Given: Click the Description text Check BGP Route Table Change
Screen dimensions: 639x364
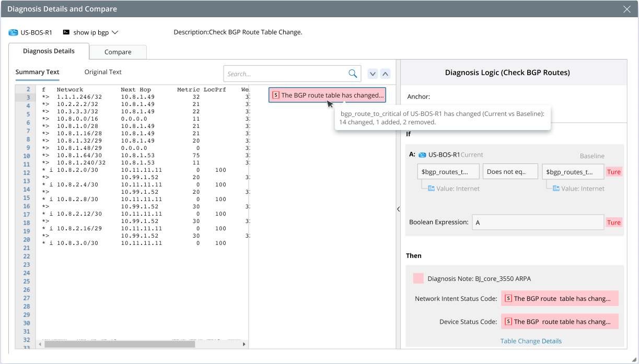Looking at the screenshot, I should (238, 32).
